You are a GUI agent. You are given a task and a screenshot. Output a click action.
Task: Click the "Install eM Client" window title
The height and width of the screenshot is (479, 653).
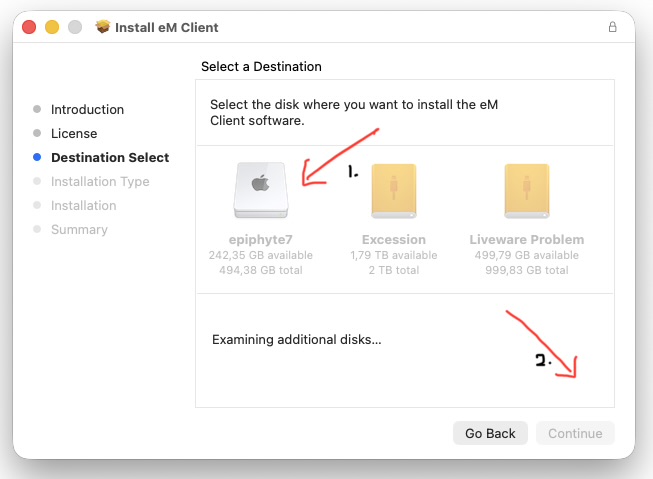(x=166, y=27)
